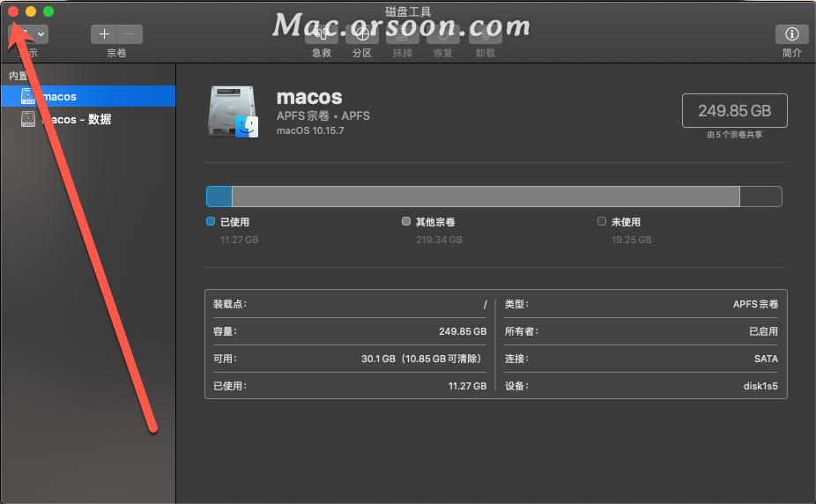Click the gray 其他宗卷 legend swatch
Viewport: 816px width, 504px height.
click(x=406, y=221)
